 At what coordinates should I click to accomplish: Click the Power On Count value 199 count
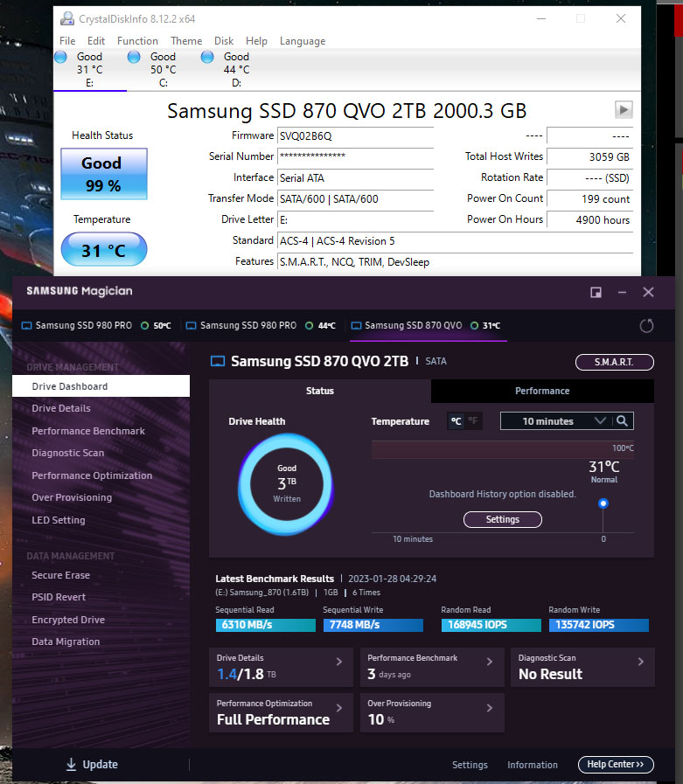tap(589, 199)
